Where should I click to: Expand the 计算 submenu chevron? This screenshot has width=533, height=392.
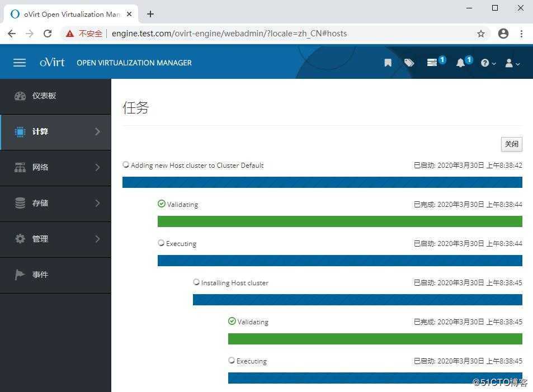[97, 131]
